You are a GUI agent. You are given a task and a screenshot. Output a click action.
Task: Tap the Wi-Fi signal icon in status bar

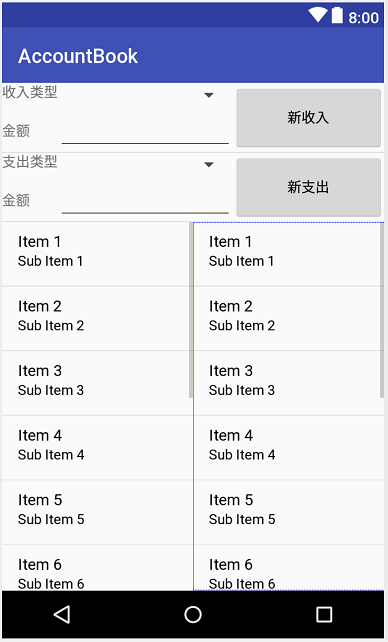pyautogui.click(x=318, y=15)
